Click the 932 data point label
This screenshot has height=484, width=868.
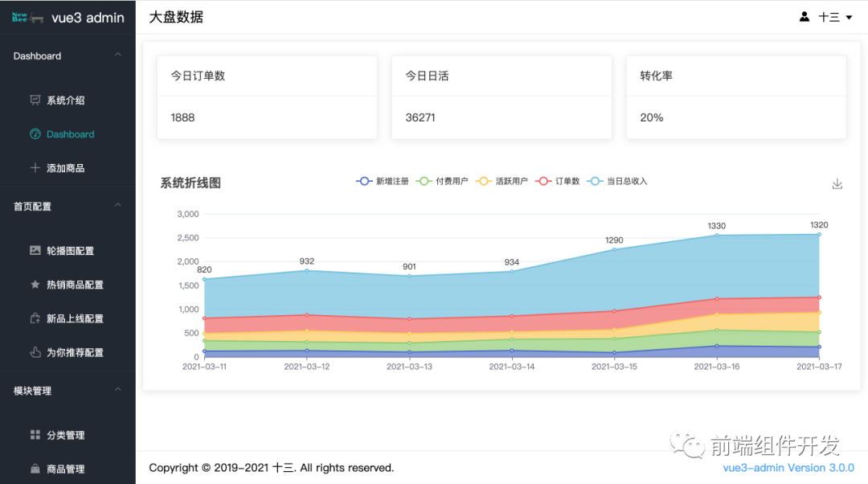307,260
